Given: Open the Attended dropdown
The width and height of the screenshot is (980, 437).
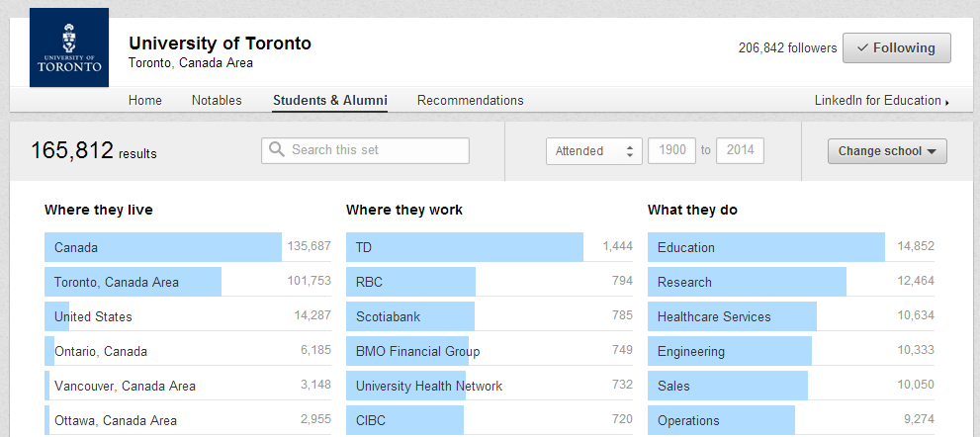Looking at the screenshot, I should [593, 151].
